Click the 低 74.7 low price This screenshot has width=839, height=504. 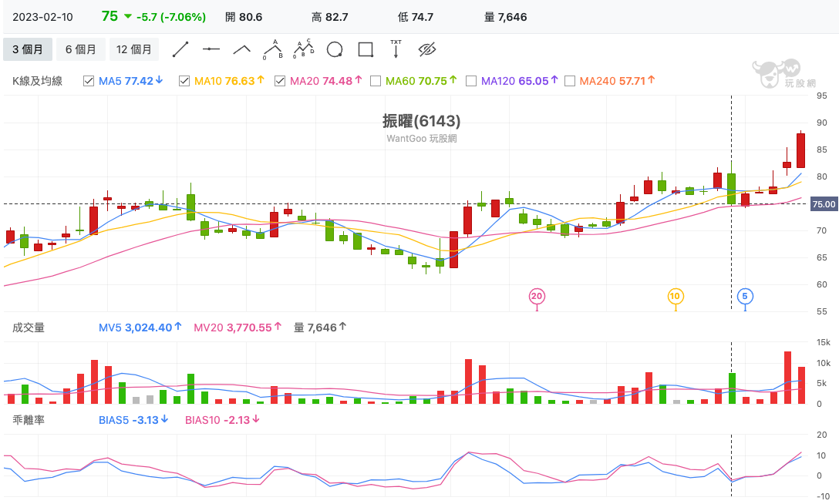click(416, 17)
